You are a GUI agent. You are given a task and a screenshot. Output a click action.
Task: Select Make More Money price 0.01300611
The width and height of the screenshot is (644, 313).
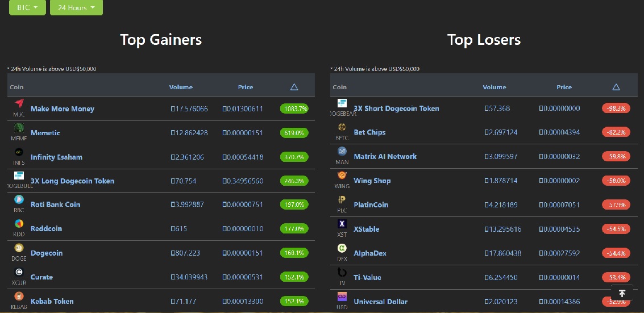tap(243, 108)
